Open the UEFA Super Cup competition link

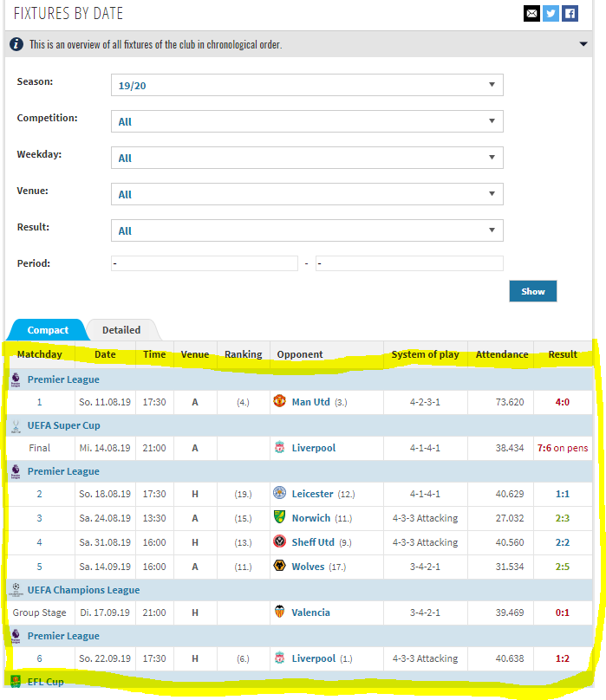pyautogui.click(x=64, y=425)
